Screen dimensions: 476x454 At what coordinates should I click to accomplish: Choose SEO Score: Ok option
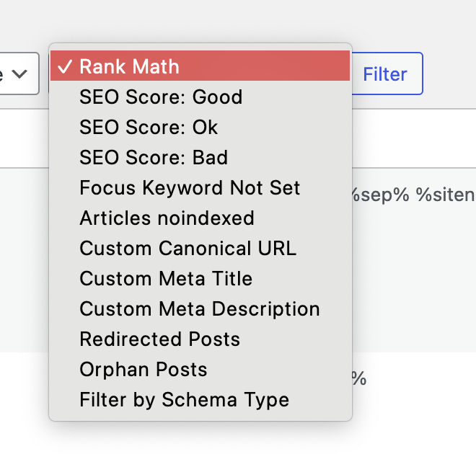[200, 127]
